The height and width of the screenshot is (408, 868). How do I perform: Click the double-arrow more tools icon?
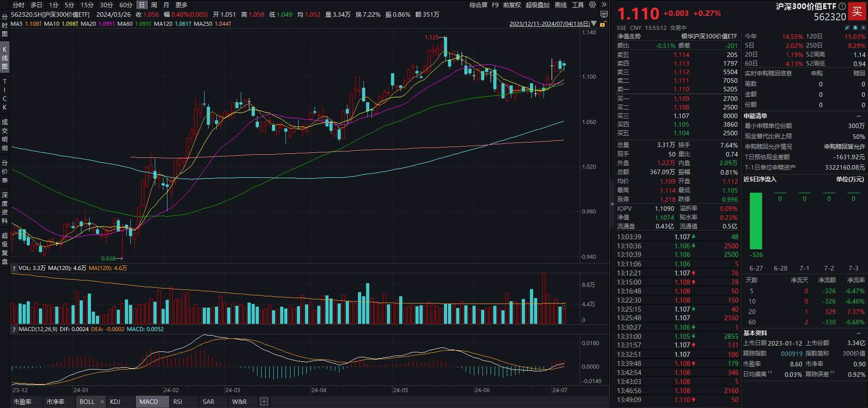604,5
